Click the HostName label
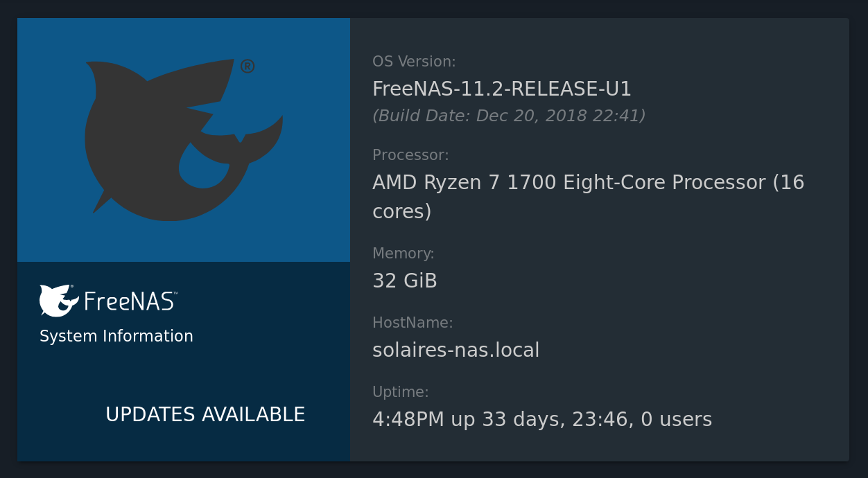Viewport: 868px width, 478px height. (x=413, y=323)
